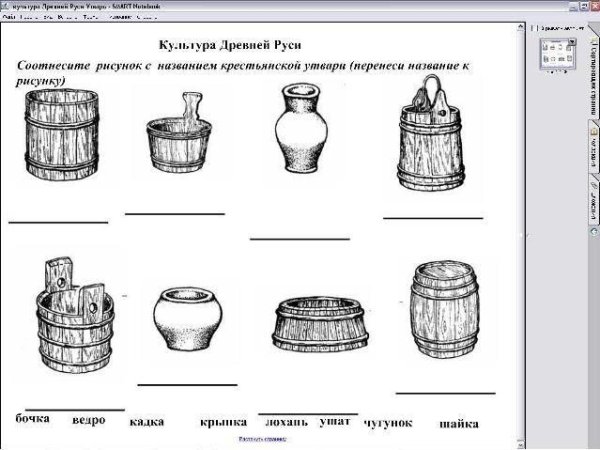Maximize the SMART Notebook window
This screenshot has height=450, width=600.
pyautogui.click(x=584, y=6)
